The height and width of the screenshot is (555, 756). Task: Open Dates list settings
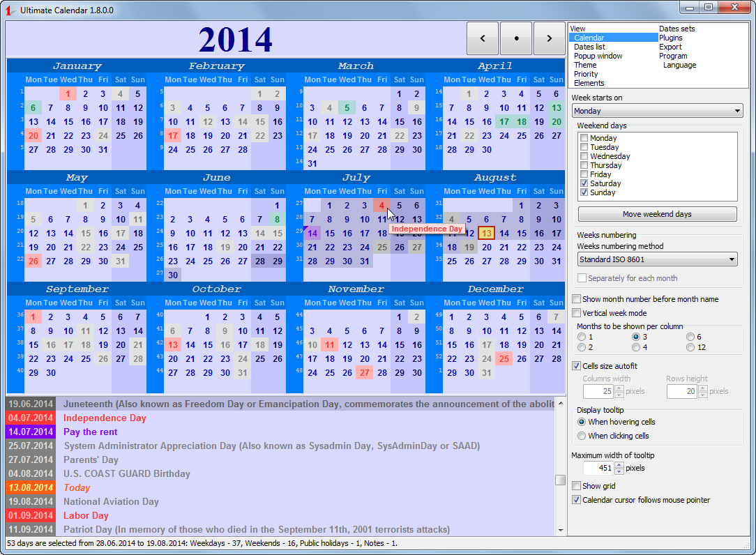[x=589, y=47]
